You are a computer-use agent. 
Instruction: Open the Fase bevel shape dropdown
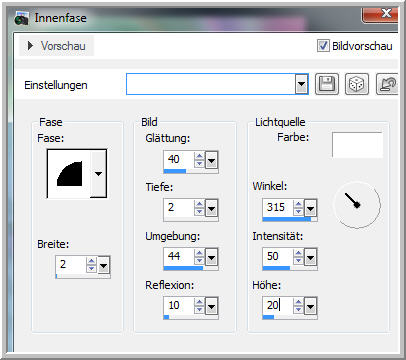click(x=98, y=174)
